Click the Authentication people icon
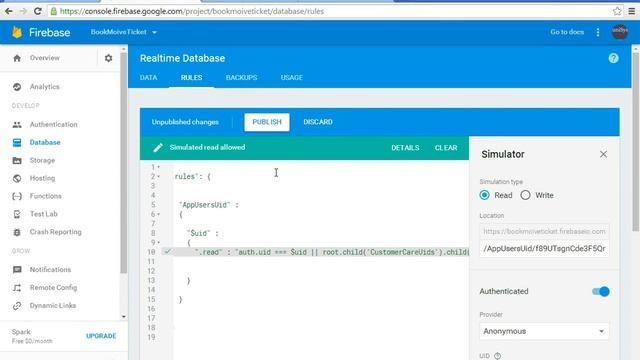 pos(17,124)
